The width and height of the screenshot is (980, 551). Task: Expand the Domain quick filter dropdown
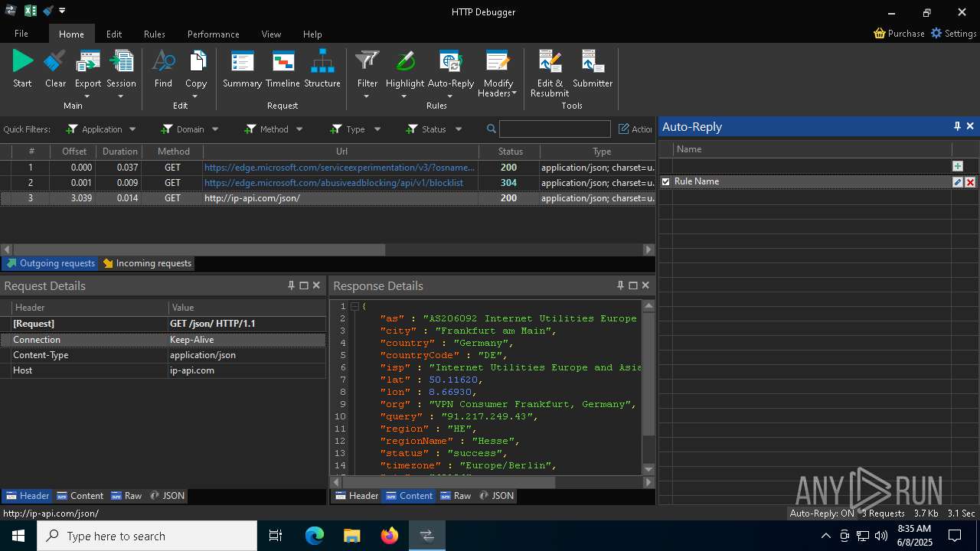point(215,129)
